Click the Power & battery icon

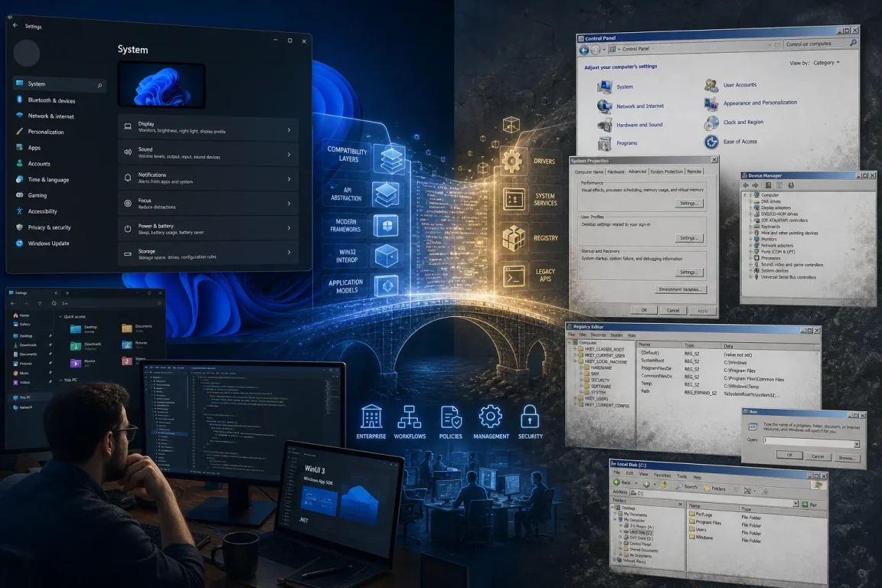click(x=128, y=229)
